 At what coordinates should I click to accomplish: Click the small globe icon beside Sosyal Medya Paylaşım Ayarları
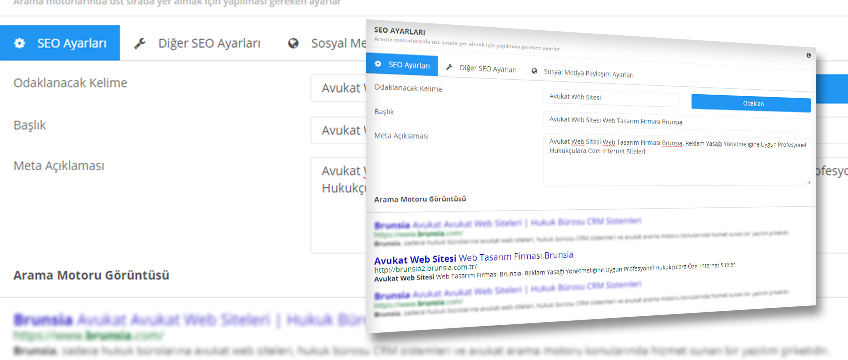pyautogui.click(x=534, y=71)
